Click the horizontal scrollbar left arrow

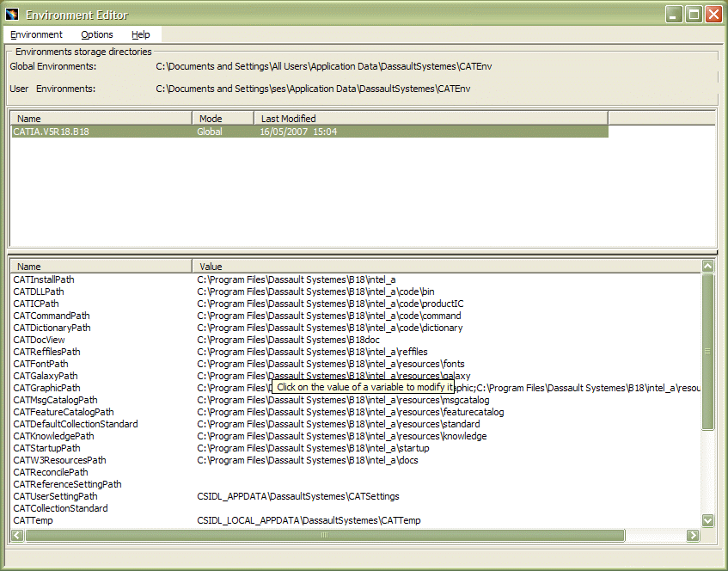[x=17, y=535]
